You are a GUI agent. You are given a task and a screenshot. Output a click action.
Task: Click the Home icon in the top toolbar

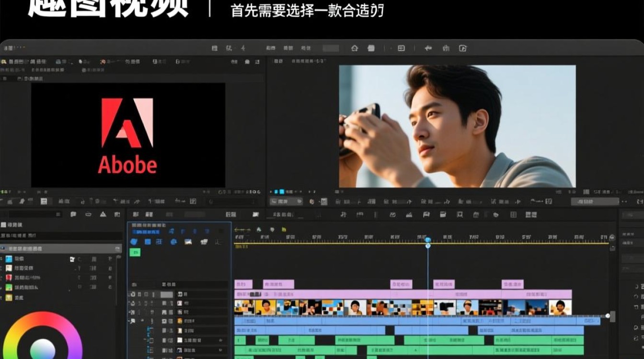[355, 48]
